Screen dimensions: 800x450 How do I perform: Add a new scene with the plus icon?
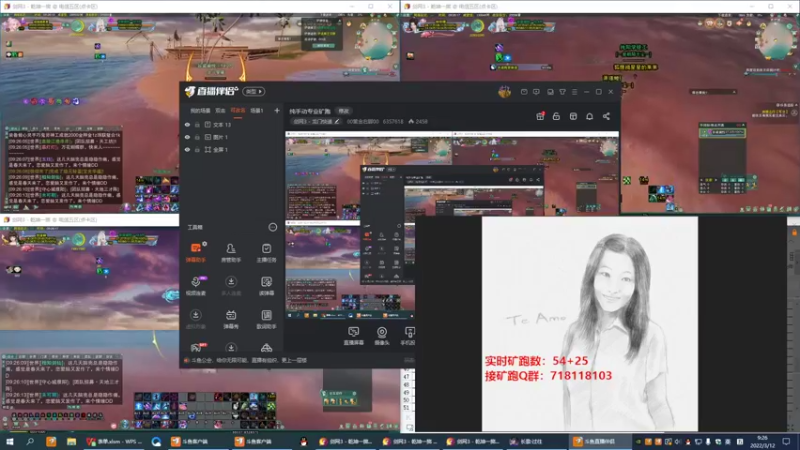pyautogui.click(x=277, y=110)
